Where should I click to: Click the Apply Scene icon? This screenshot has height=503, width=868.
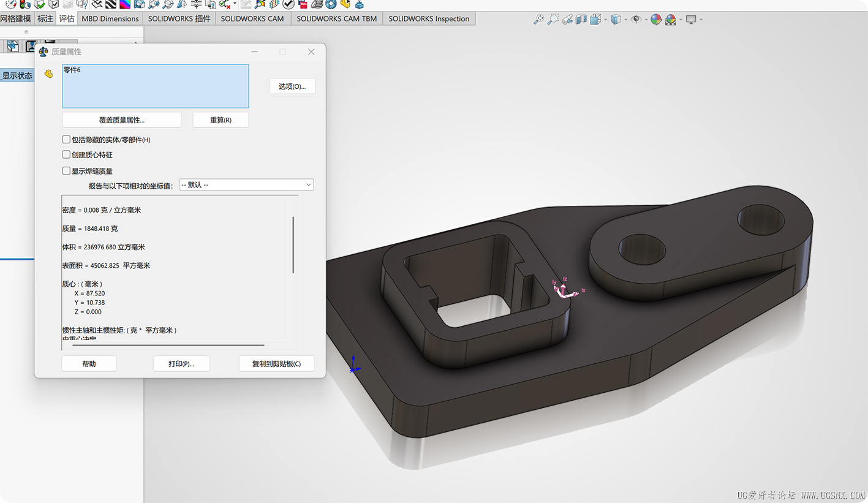click(671, 20)
